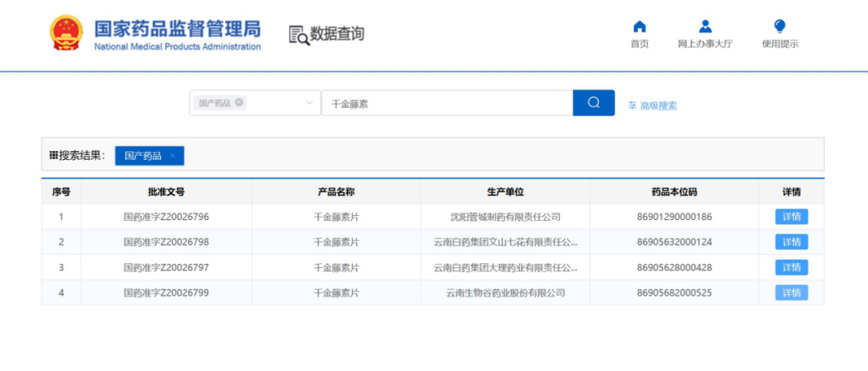Click the national emblem logo

coord(67,33)
